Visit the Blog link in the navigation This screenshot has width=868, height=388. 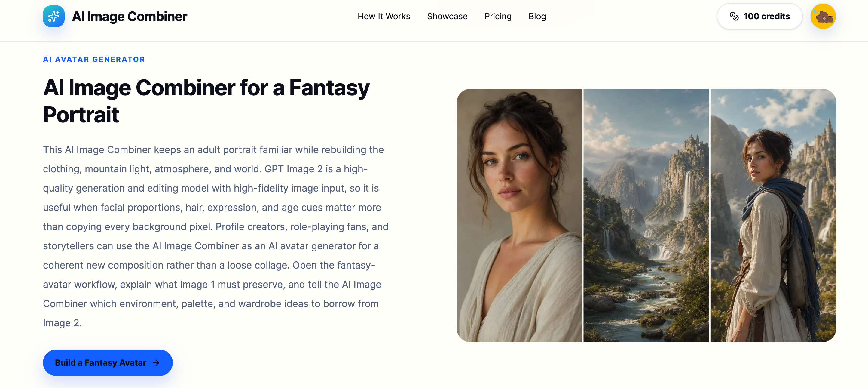pyautogui.click(x=537, y=16)
